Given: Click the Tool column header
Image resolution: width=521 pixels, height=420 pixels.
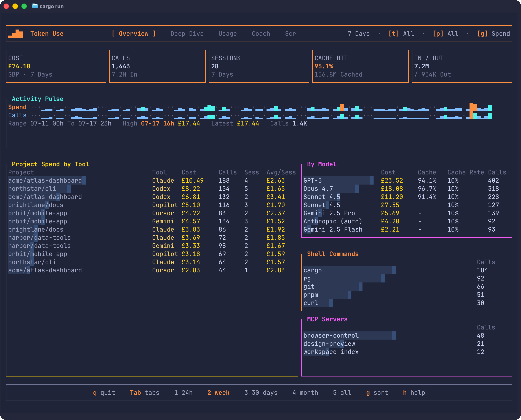Looking at the screenshot, I should click(159, 172).
